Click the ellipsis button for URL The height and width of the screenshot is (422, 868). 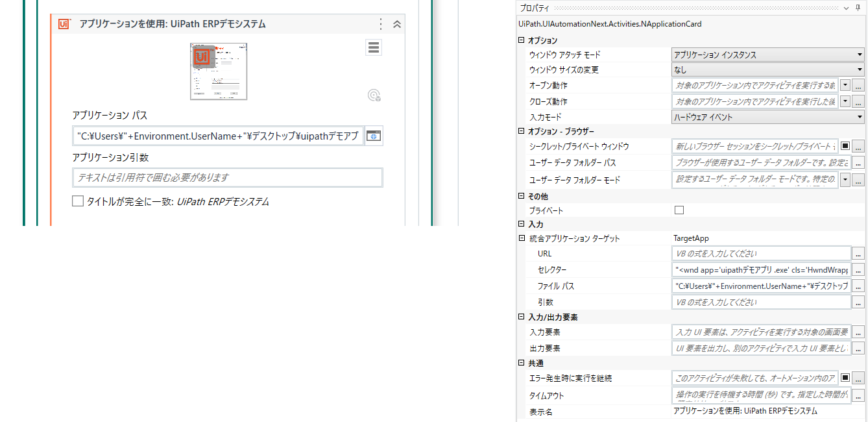point(858,253)
